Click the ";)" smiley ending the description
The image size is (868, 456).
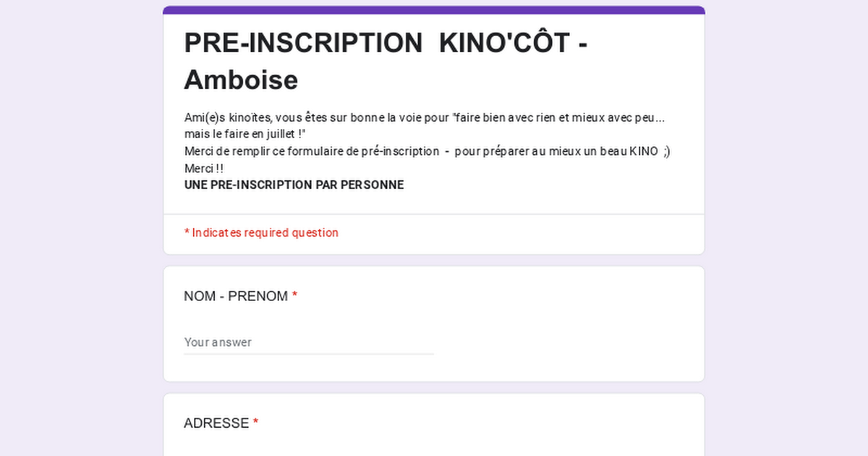coord(666,151)
